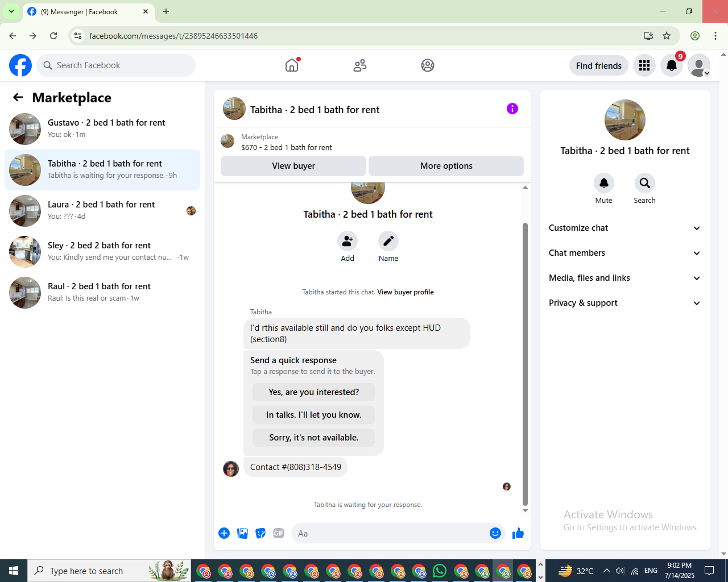Open the notifications bell
The image size is (728, 582).
click(672, 65)
